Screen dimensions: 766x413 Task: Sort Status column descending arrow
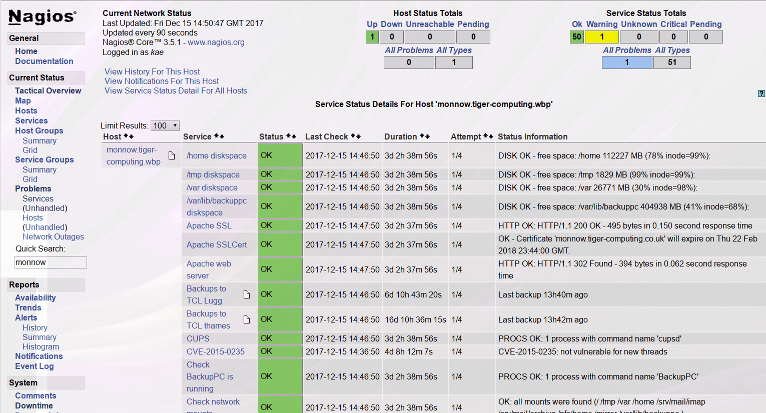tap(293, 136)
